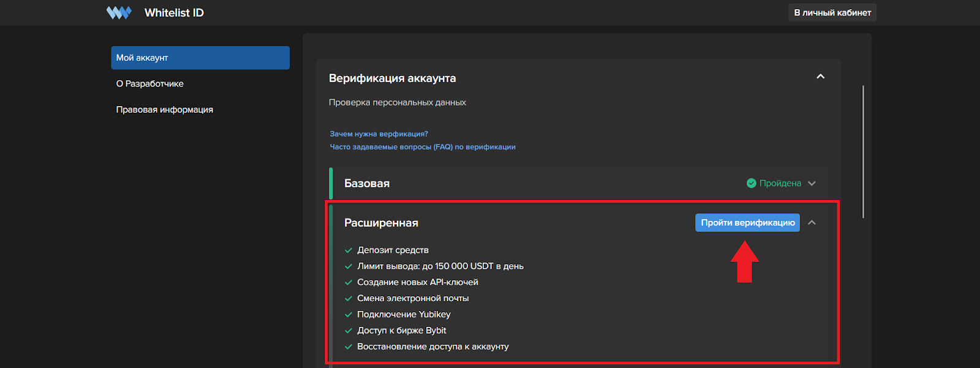Click checkmark beside Создание новых API-ключей
Viewport: 980px width, 368px height.
pos(349,282)
